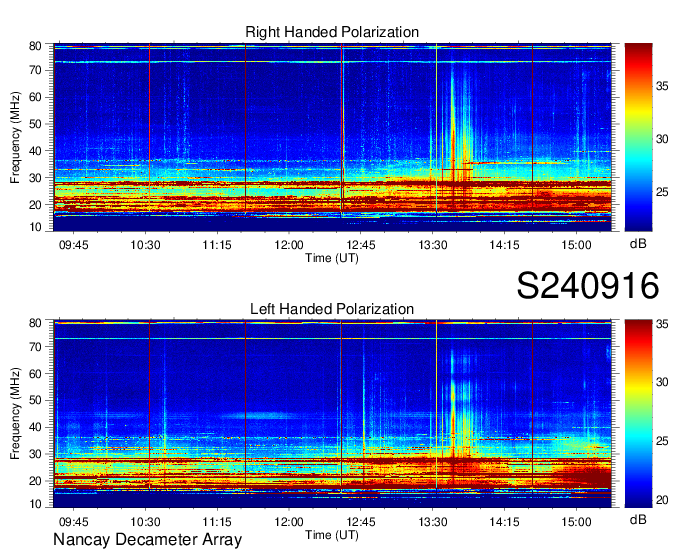Click the "dB" label under the Right Handed color bar
680x552 pixels.
638,244
